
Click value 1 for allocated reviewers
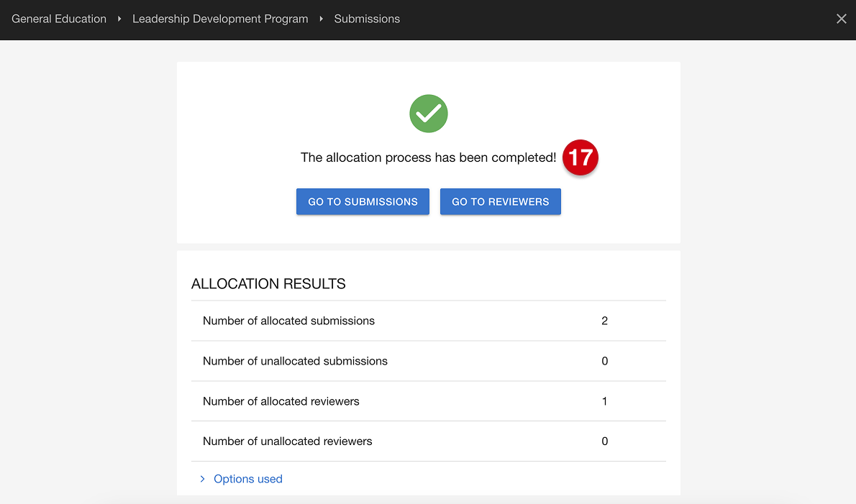click(x=604, y=401)
